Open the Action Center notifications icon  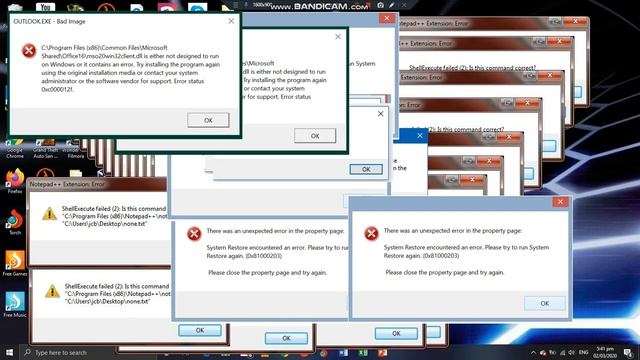tap(628, 353)
